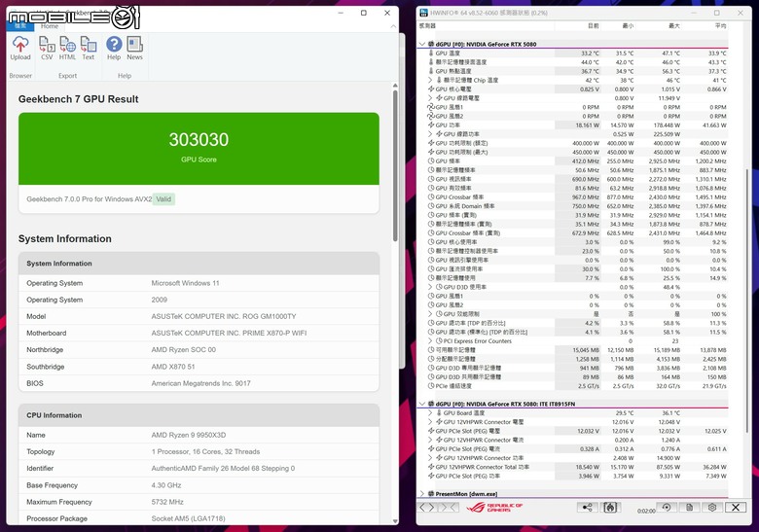Expand the GPU D3D 使用率 row

tap(430, 287)
